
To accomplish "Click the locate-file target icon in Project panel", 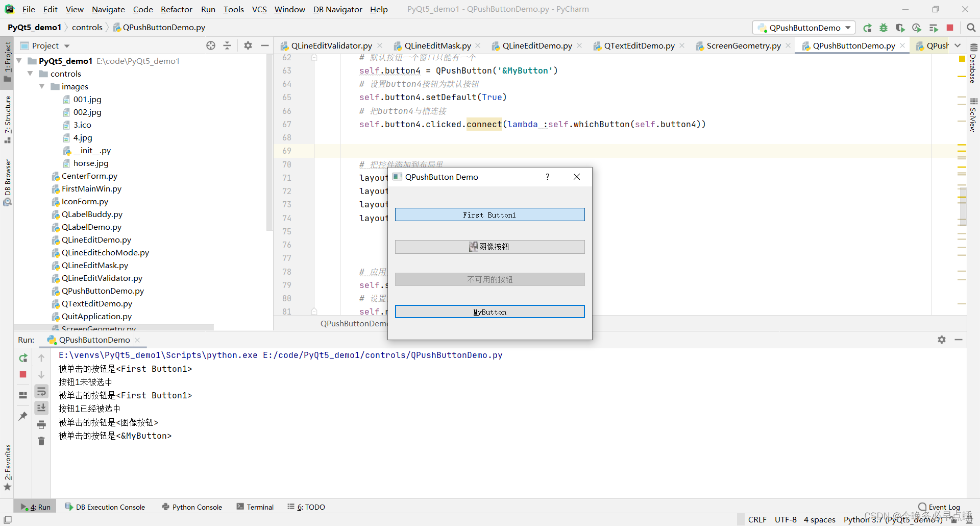I will pos(211,45).
